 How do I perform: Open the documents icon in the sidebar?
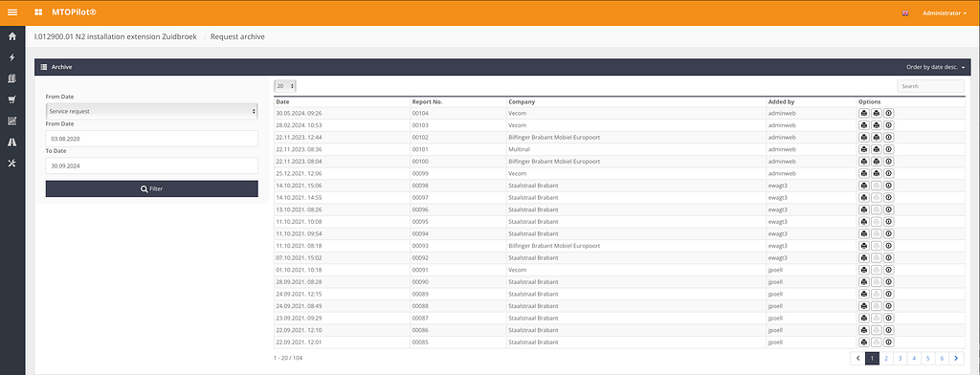[11, 78]
